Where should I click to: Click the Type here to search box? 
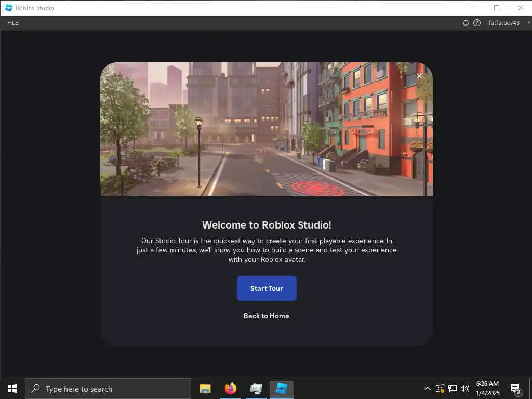pyautogui.click(x=108, y=389)
